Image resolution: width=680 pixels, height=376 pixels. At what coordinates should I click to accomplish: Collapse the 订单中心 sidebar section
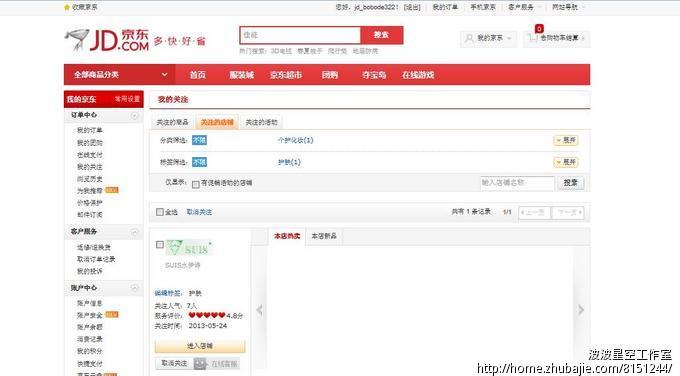134,116
